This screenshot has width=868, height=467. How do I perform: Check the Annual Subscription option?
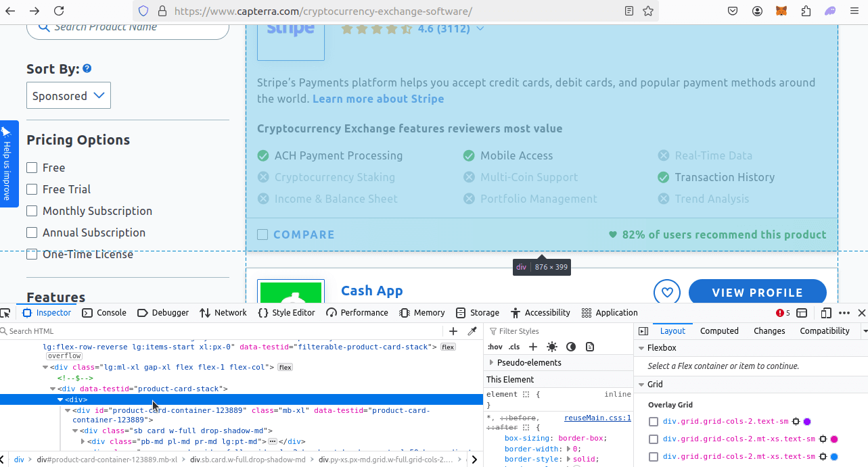coord(32,232)
